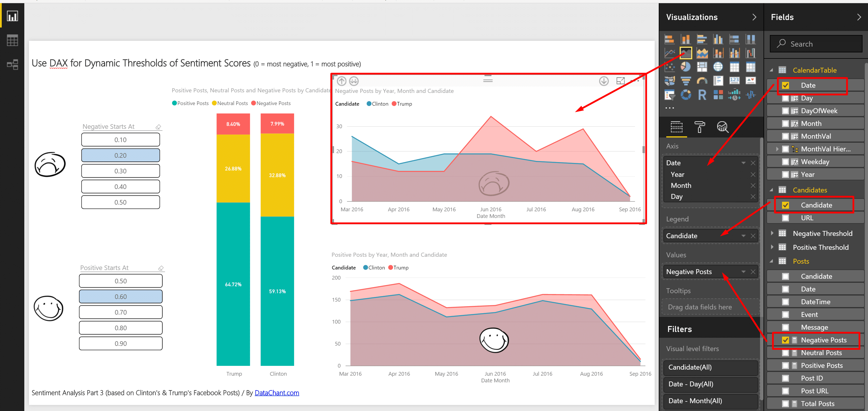868x411 pixels.
Task: Click the Search fields box
Action: pyautogui.click(x=816, y=44)
